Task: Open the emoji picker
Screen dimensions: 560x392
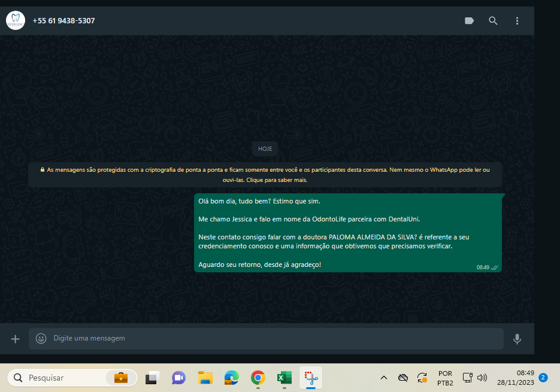Action: [x=41, y=339]
